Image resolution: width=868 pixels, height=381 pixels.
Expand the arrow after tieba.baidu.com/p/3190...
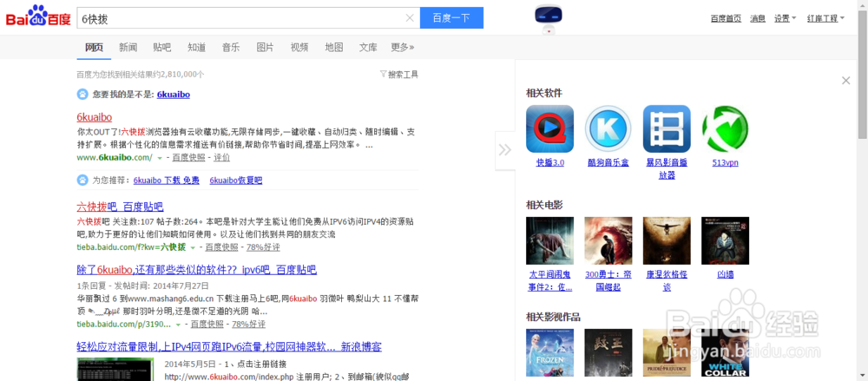click(178, 325)
